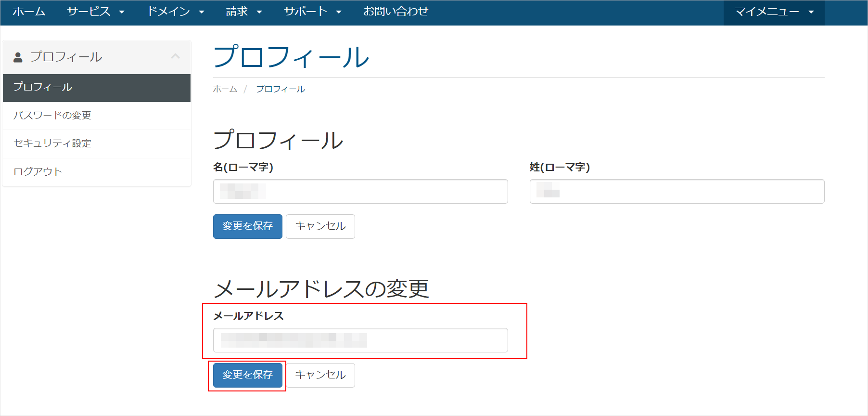Click the プロフィール breadcrumb link
This screenshot has width=868, height=416.
281,89
